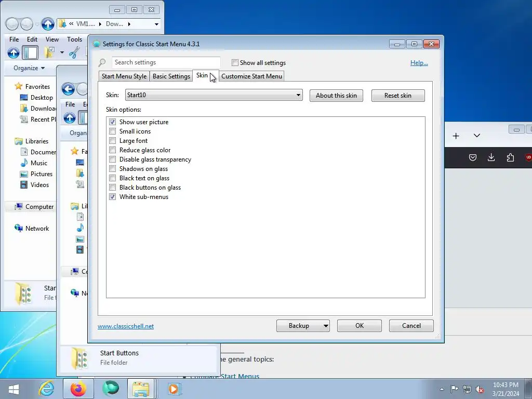Expand the Backup button dropdown
The width and height of the screenshot is (532, 399).
325,326
